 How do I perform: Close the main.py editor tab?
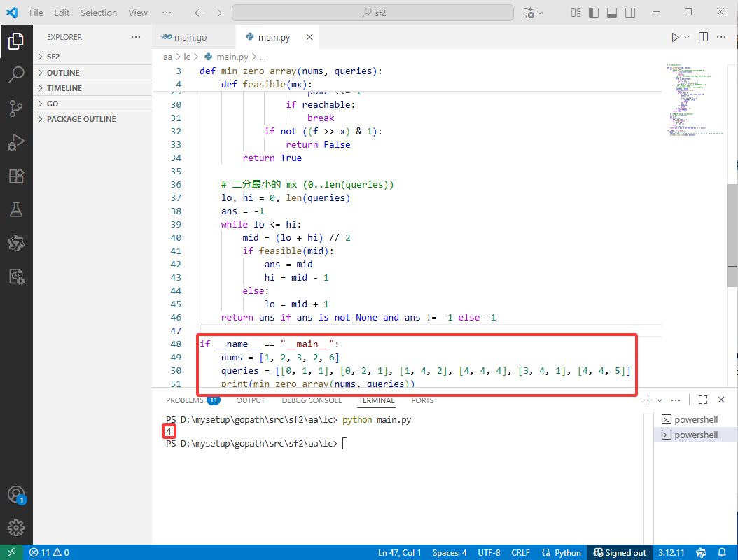[309, 37]
